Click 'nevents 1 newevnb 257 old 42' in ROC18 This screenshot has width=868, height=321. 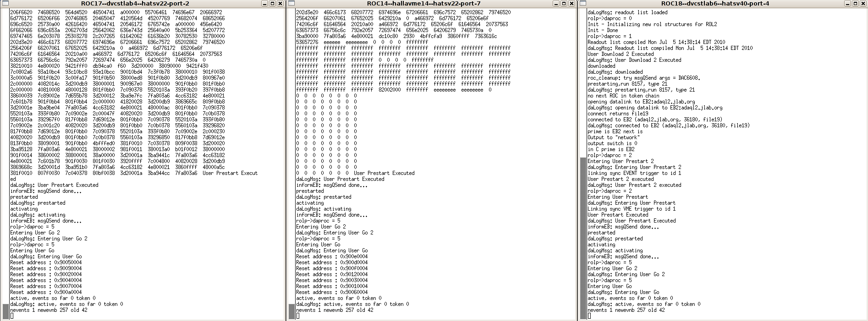point(626,310)
